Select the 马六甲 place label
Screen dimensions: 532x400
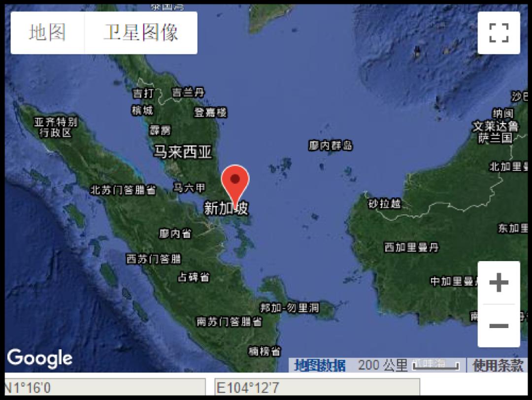tap(189, 188)
